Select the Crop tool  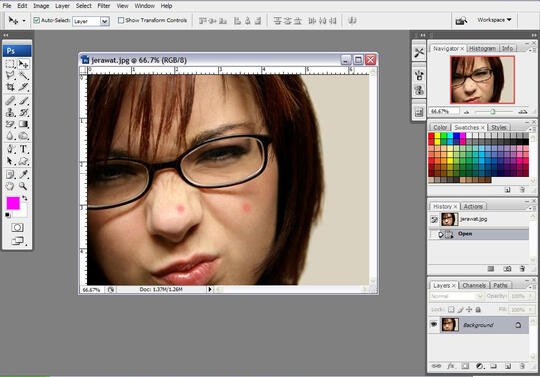[x=10, y=87]
